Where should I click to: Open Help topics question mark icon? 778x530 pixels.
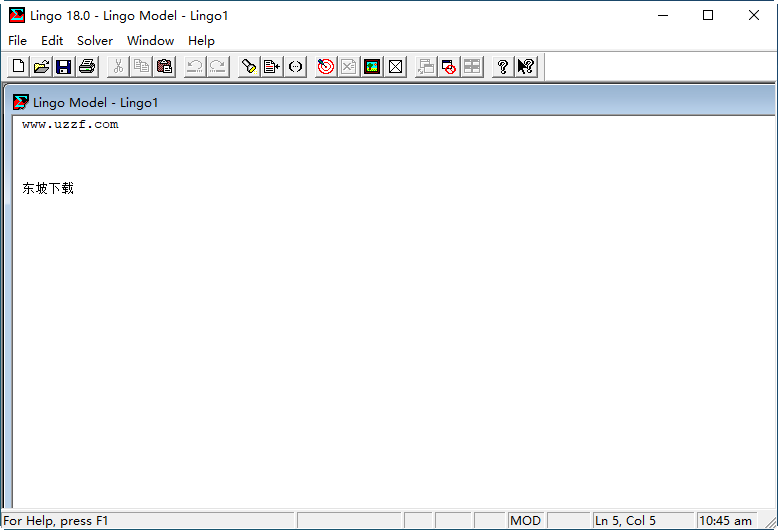(503, 66)
